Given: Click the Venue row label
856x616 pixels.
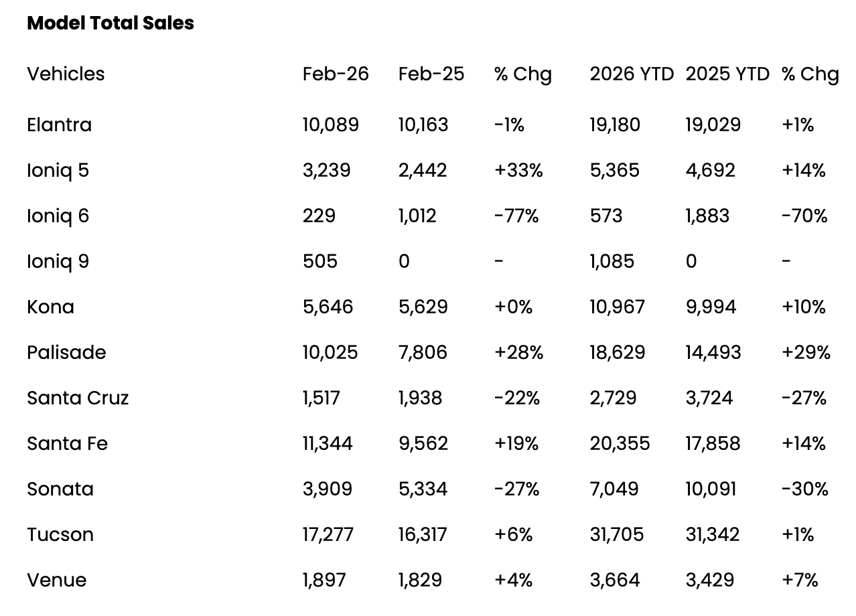Looking at the screenshot, I should pyautogui.click(x=56, y=581).
